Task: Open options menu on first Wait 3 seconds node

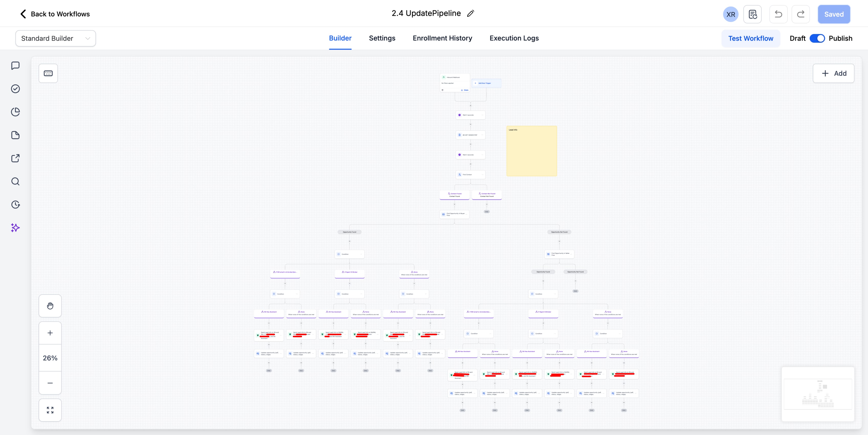Action: 482,115
